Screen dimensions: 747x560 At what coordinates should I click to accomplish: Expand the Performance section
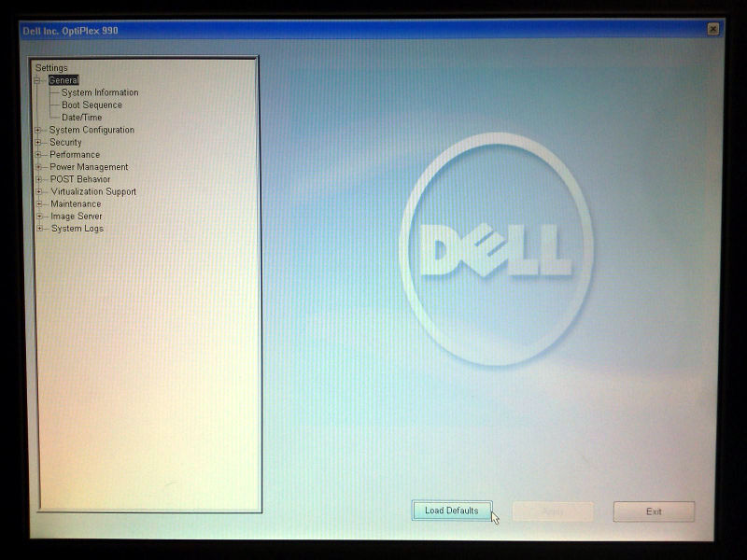[x=39, y=155]
